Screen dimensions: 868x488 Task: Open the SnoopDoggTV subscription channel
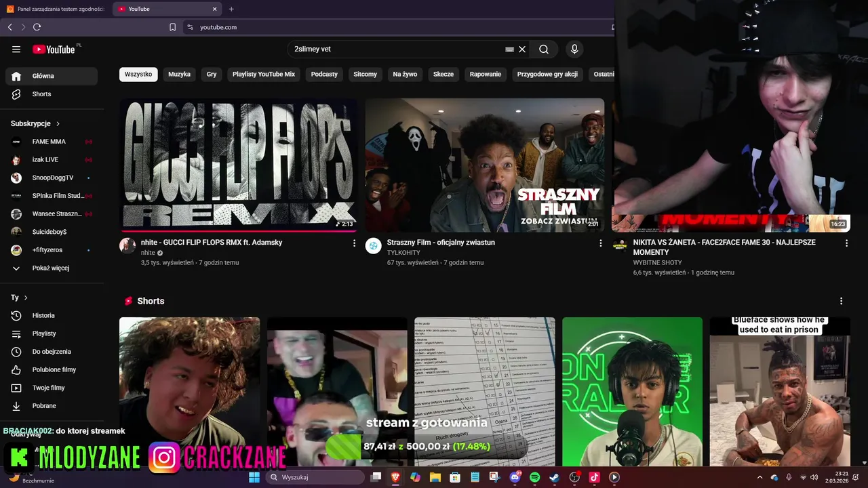coord(52,178)
